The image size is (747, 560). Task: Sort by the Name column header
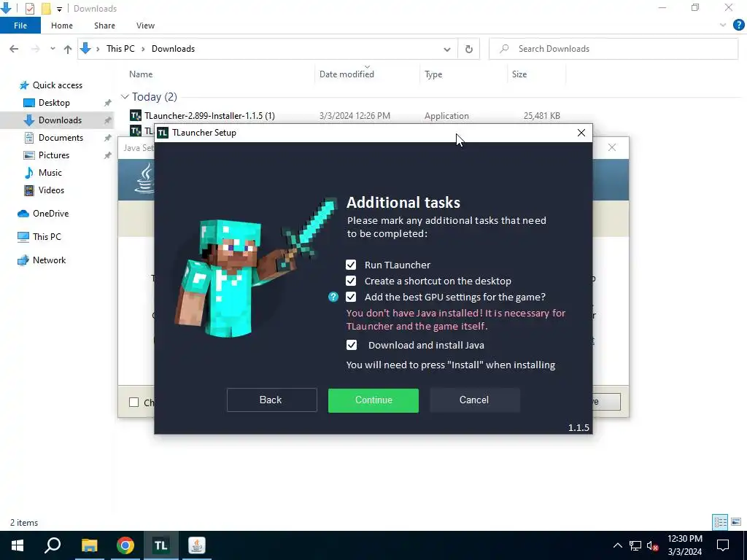click(x=141, y=74)
